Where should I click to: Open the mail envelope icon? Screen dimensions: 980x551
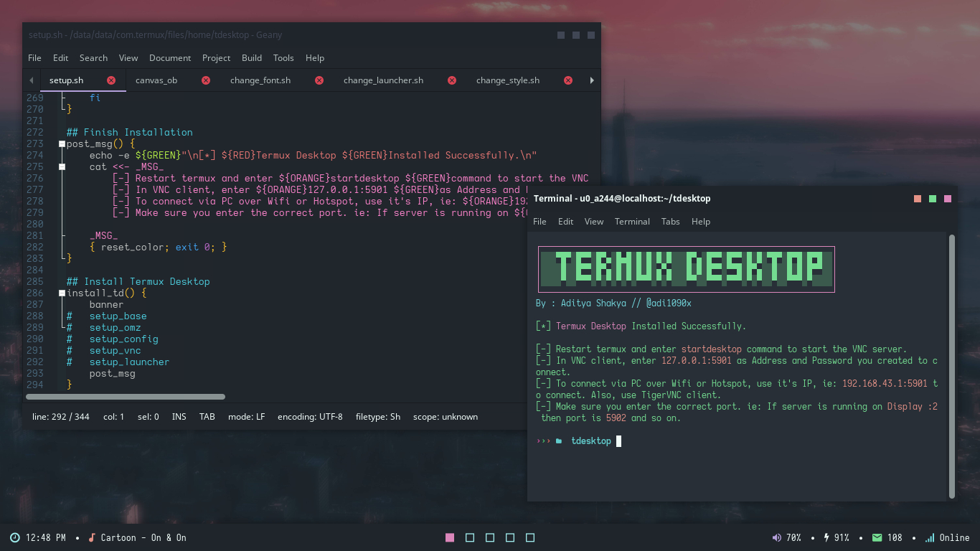pyautogui.click(x=877, y=537)
